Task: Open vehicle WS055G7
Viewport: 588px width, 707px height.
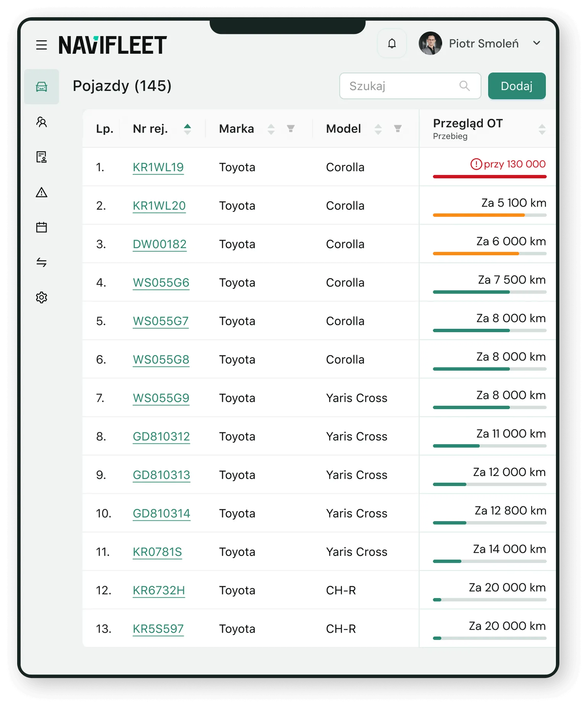Action: 161,321
